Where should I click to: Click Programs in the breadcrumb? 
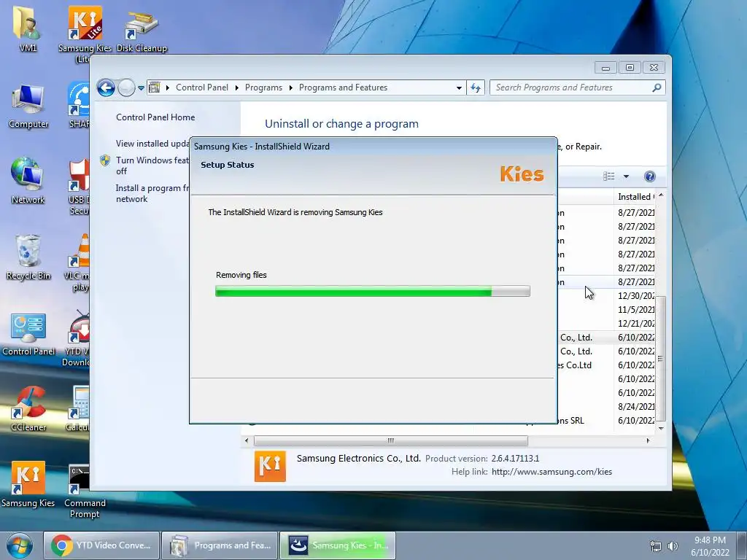pyautogui.click(x=263, y=87)
